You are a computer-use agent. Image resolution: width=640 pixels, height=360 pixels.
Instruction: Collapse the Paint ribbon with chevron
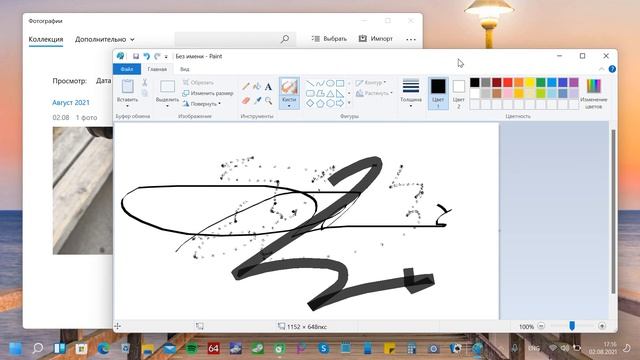point(602,69)
